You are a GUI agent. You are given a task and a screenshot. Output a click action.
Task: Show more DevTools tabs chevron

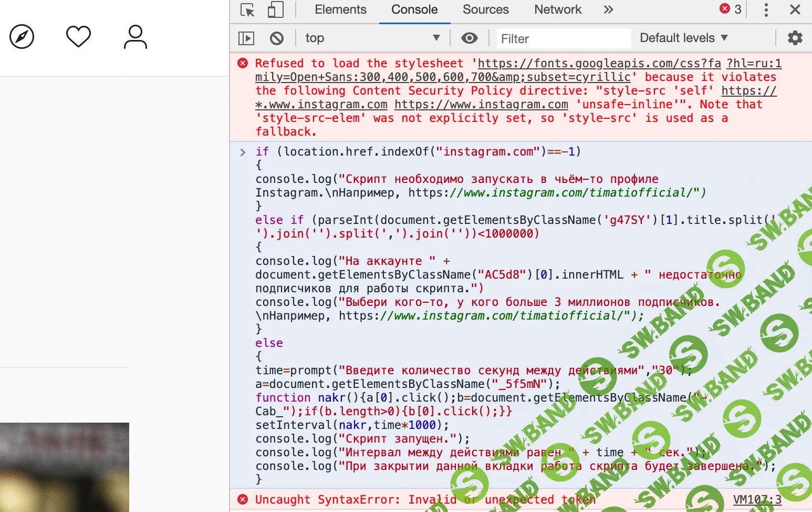tap(608, 10)
